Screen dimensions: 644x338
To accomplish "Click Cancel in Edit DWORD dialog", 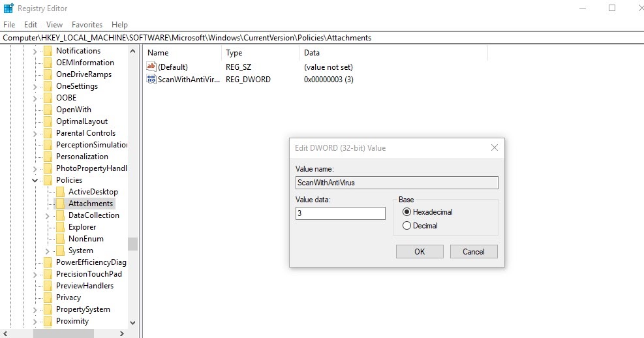I will (474, 252).
